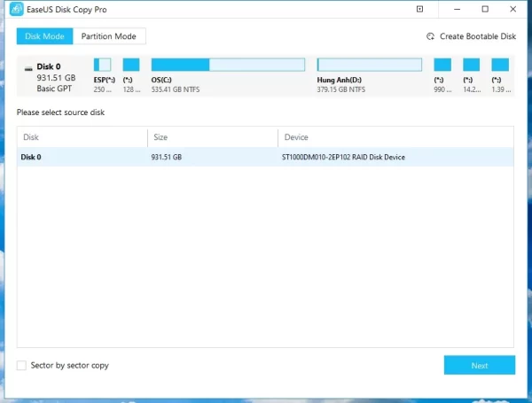
Task: Click the ESP(*:) partition label
Action: [105, 80]
